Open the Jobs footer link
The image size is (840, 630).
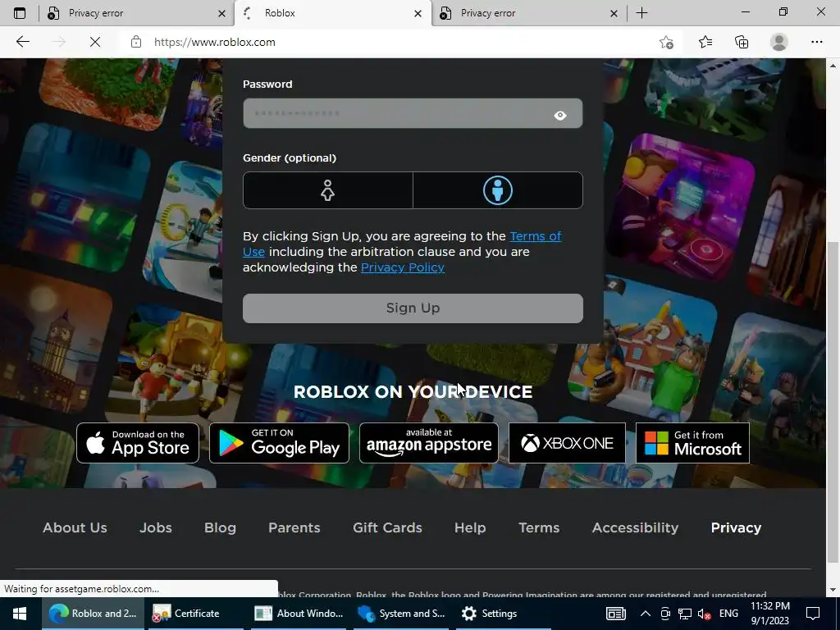click(155, 527)
